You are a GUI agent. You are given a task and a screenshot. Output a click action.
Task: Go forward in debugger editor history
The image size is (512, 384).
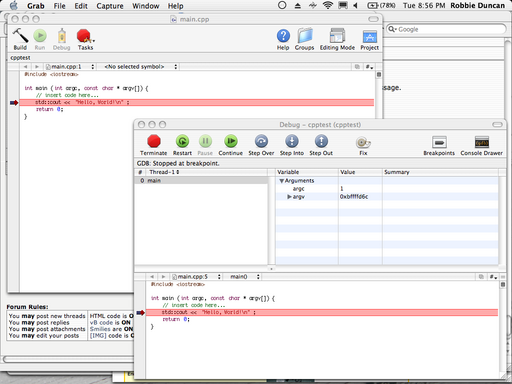coord(163,277)
